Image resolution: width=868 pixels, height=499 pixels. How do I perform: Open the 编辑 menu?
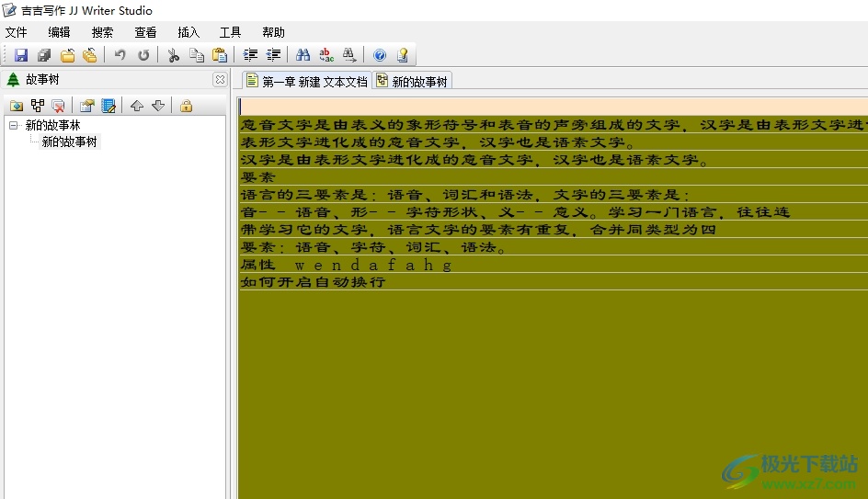(x=59, y=33)
